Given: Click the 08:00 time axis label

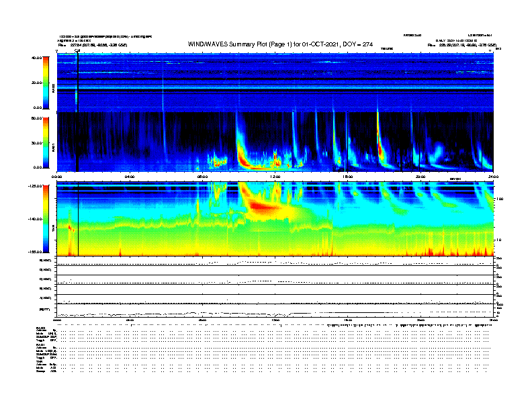Looking at the screenshot, I should pos(202,177).
